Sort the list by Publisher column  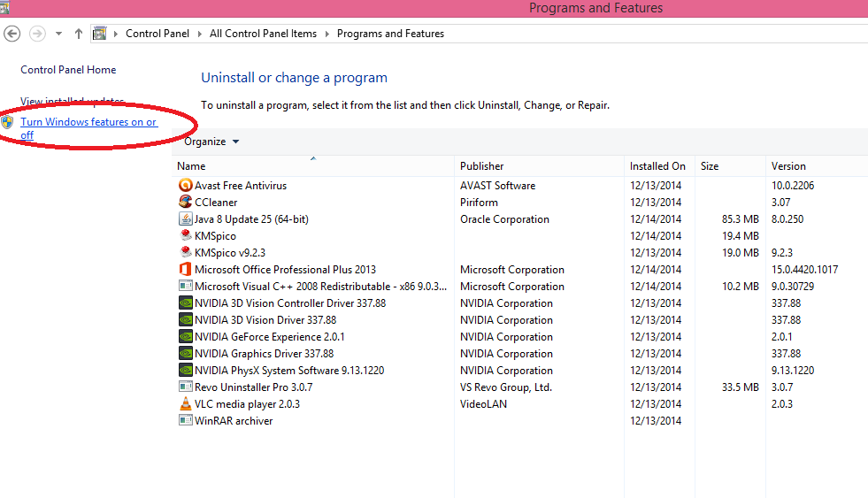pyautogui.click(x=539, y=166)
